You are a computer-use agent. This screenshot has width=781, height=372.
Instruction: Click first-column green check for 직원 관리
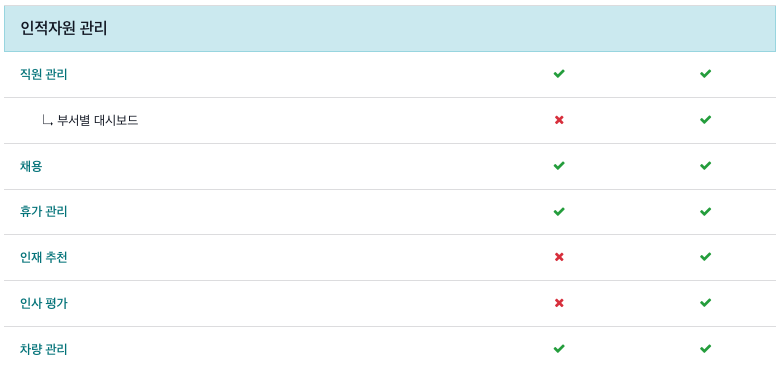pos(559,74)
